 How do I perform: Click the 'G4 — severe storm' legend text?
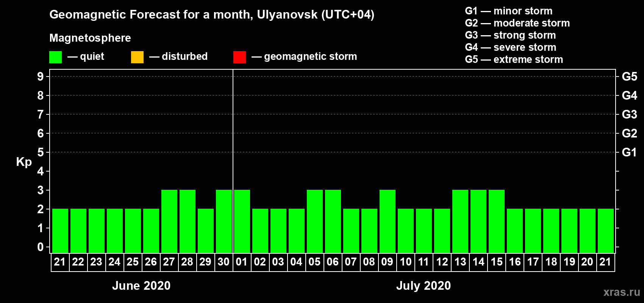(511, 47)
